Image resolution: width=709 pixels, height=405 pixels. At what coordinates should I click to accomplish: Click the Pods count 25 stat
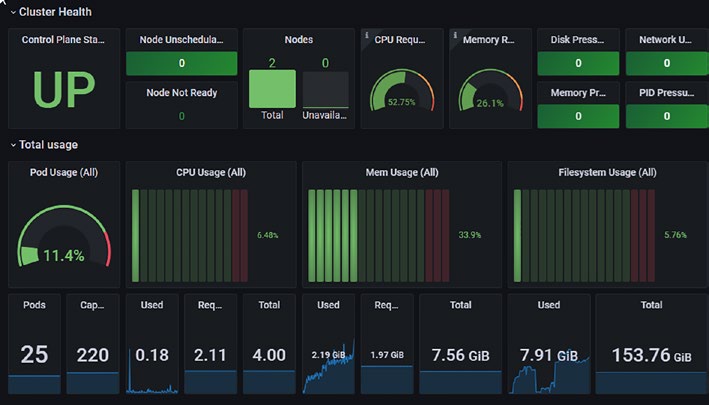34,354
